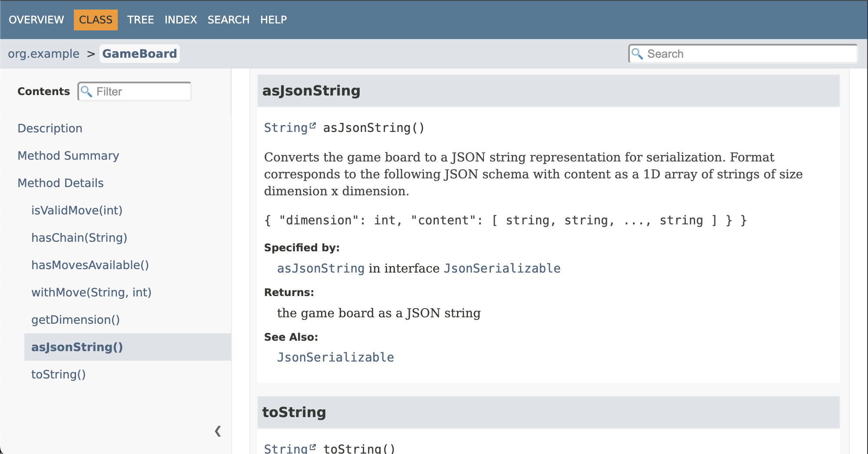
Task: Click external link icon beside toString return type
Action: pos(312,447)
